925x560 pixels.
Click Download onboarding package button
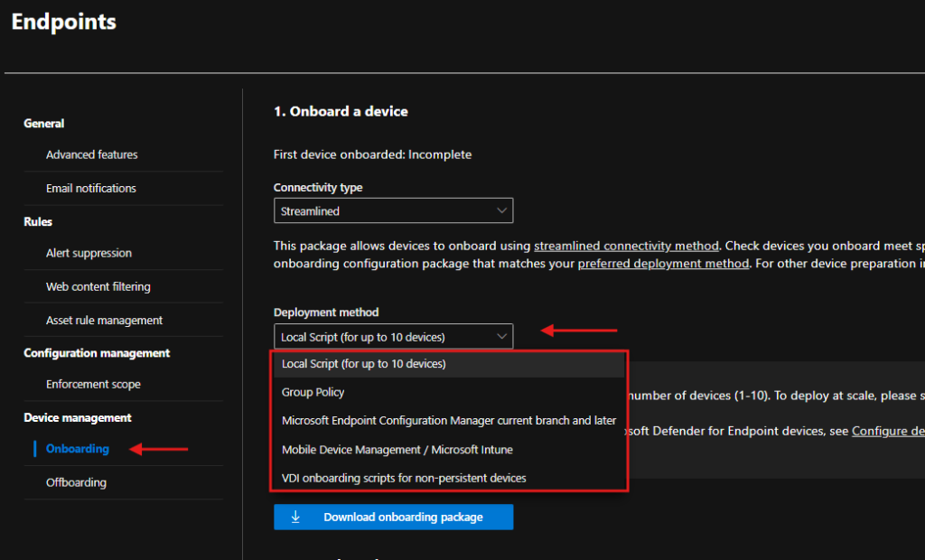[393, 517]
